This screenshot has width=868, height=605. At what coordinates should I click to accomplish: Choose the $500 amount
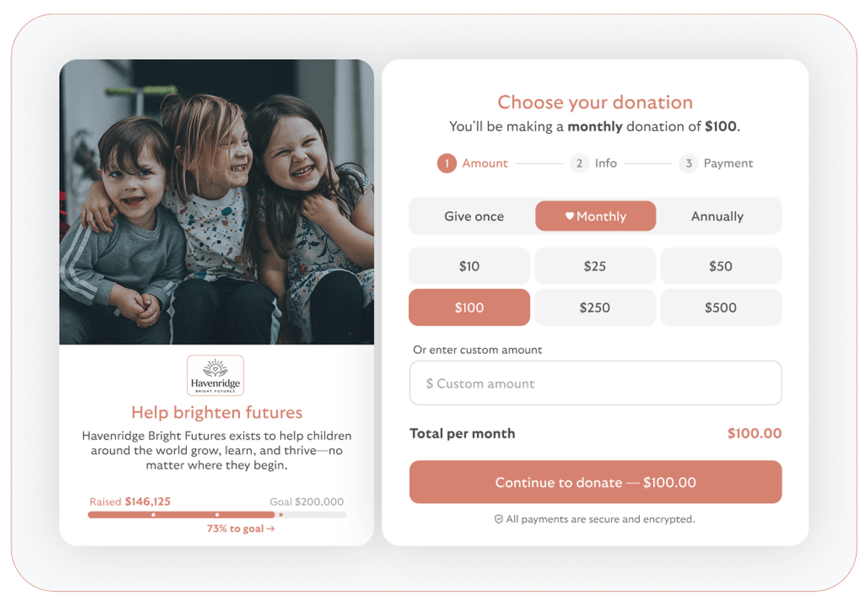coord(721,308)
